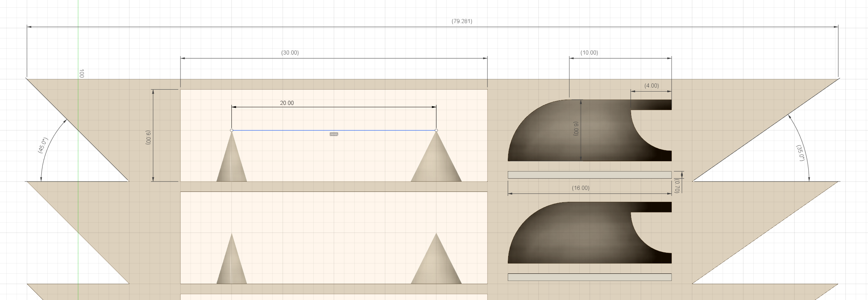Select the (6.00) dimension inside dark curved shape
This screenshot has height=300, width=868.
tap(576, 128)
